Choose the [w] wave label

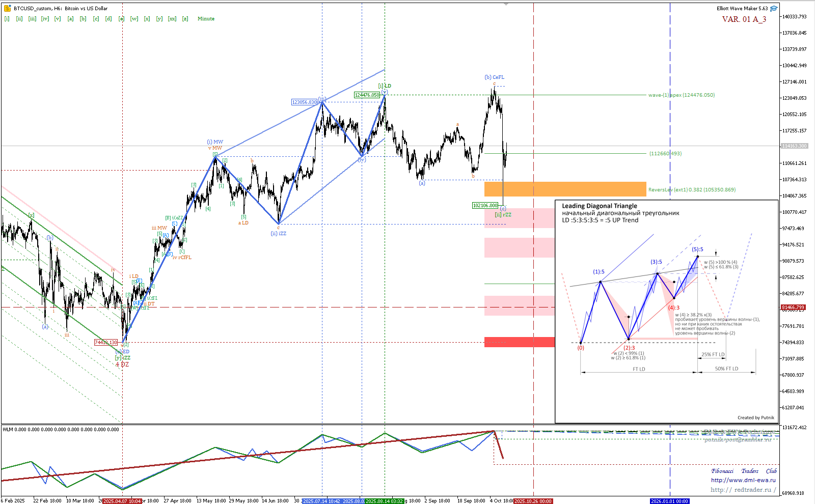[x=134, y=19]
